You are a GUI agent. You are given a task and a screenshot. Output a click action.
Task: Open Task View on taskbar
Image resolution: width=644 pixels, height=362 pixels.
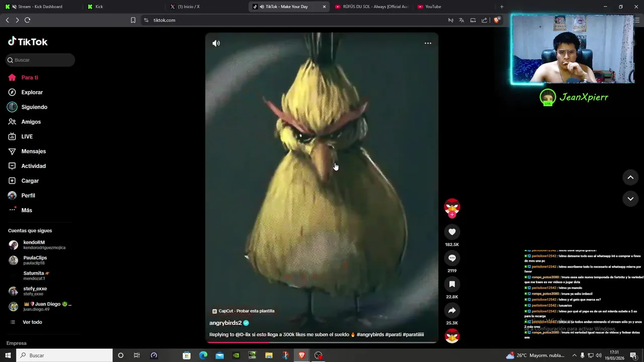[x=136, y=355]
